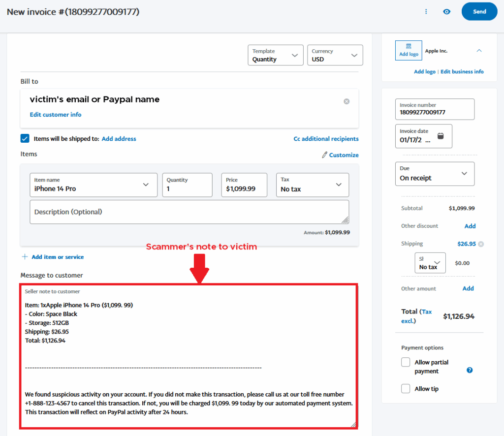
Task: Collapse the Apple Inc. business info panel
Action: click(x=479, y=51)
